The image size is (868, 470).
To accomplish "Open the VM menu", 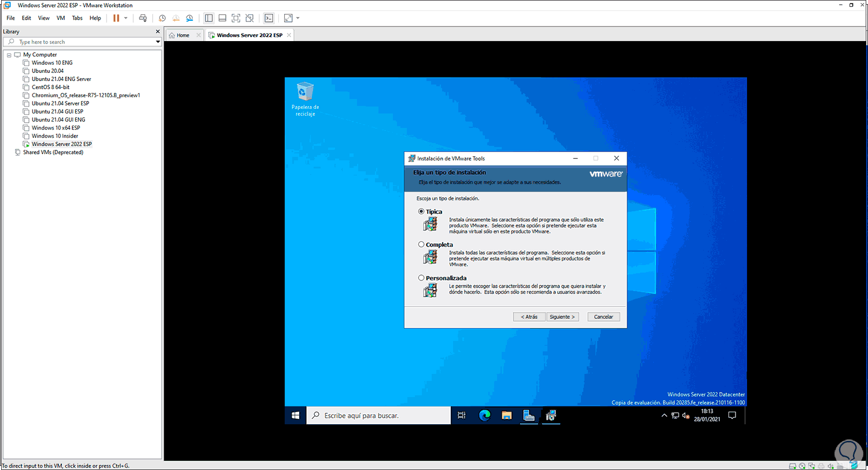I will pos(61,18).
